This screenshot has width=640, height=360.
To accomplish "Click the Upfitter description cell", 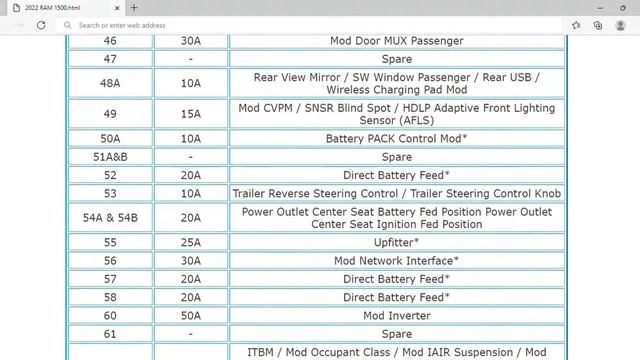I will pos(397,242).
